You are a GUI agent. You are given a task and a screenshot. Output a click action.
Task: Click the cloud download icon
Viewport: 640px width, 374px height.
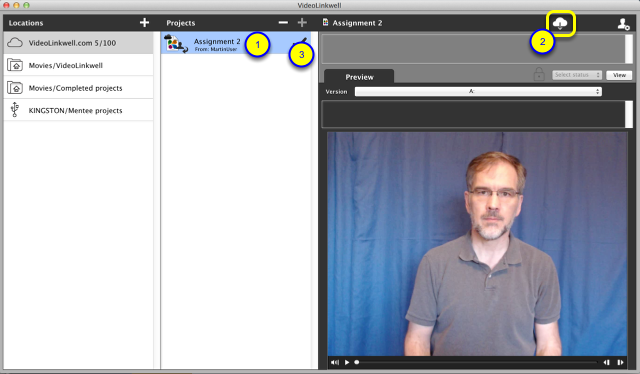coord(560,24)
